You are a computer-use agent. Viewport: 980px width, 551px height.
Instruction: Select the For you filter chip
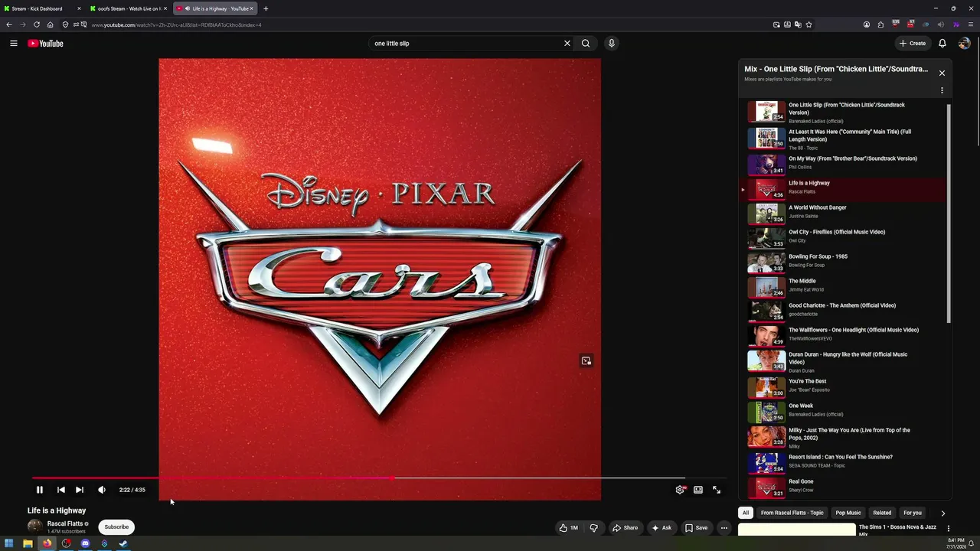point(913,513)
